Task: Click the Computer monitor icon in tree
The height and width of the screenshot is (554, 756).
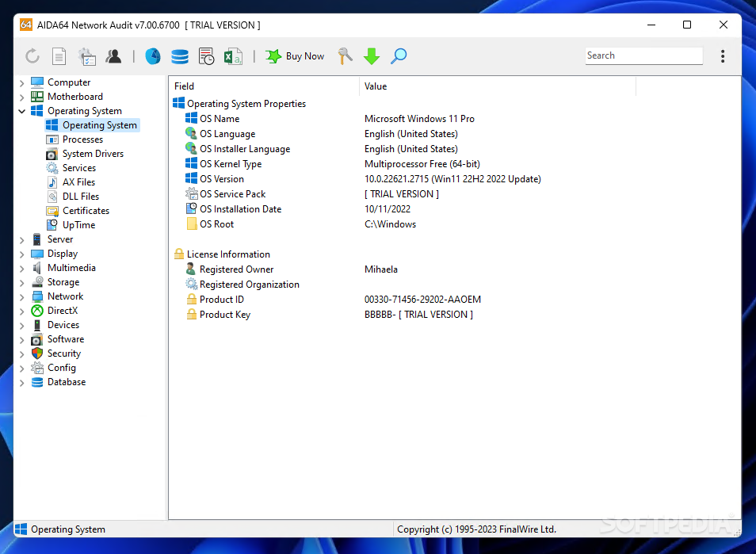Action: [37, 82]
